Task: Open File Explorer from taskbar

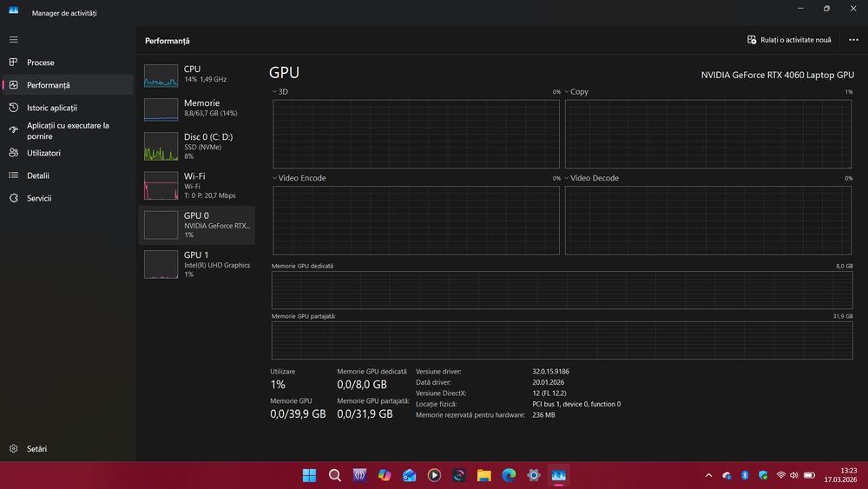Action: [x=483, y=475]
